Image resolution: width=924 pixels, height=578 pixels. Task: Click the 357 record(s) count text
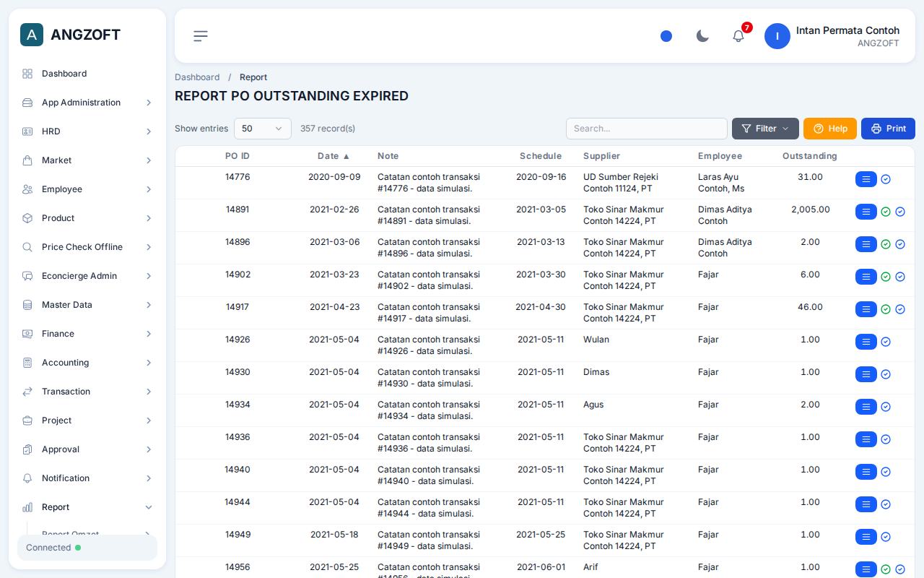click(x=328, y=129)
